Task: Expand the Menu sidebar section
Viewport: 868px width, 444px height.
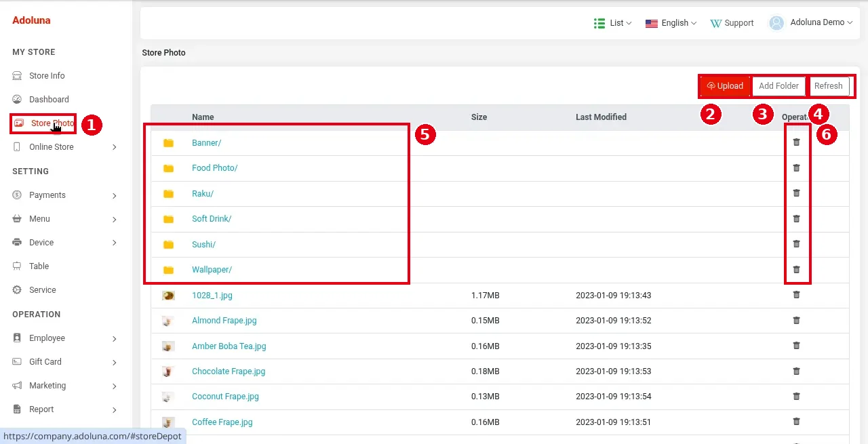Action: (x=114, y=219)
